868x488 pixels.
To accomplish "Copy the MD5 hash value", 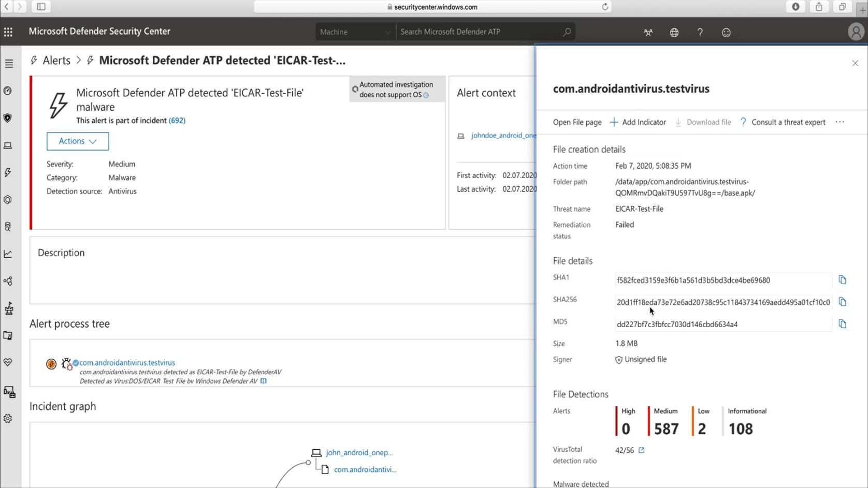I will pyautogui.click(x=843, y=324).
